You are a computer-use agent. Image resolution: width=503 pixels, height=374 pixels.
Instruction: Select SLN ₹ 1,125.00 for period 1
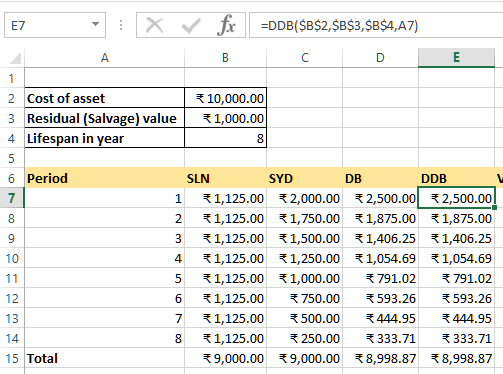click(225, 198)
